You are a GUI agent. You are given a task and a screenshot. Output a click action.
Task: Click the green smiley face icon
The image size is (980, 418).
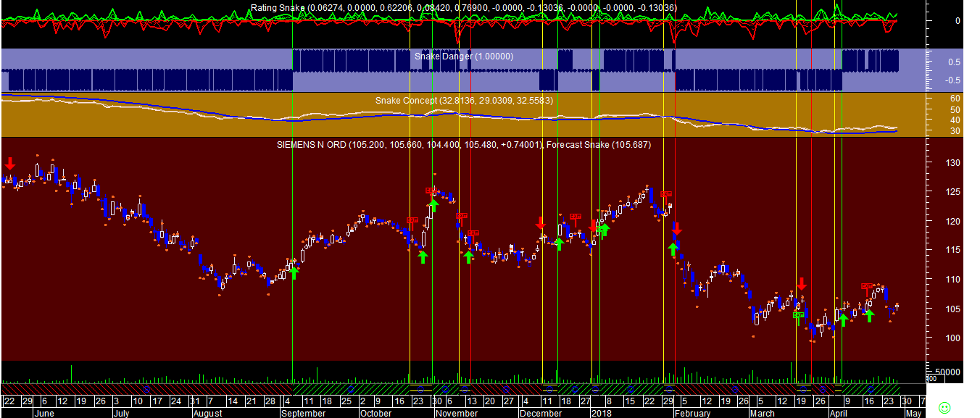[944, 407]
